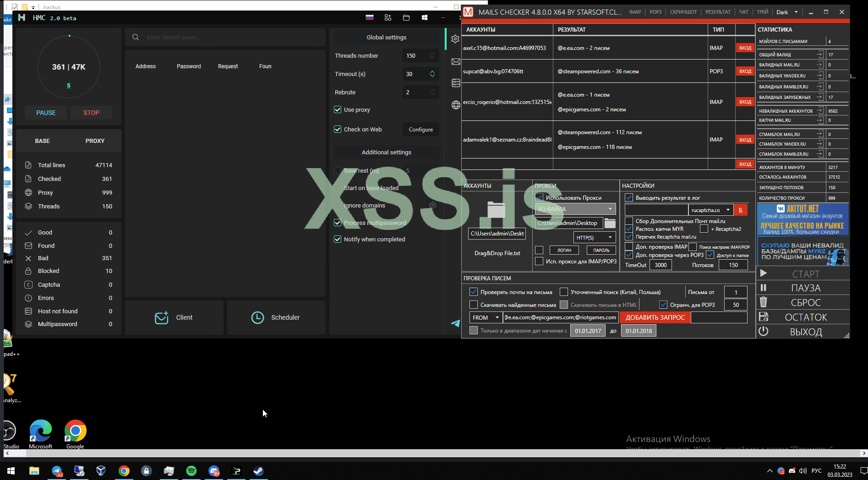868x480 pixels.
Task: Click the Telegram paper plane icon in HMC
Action: 455,323
